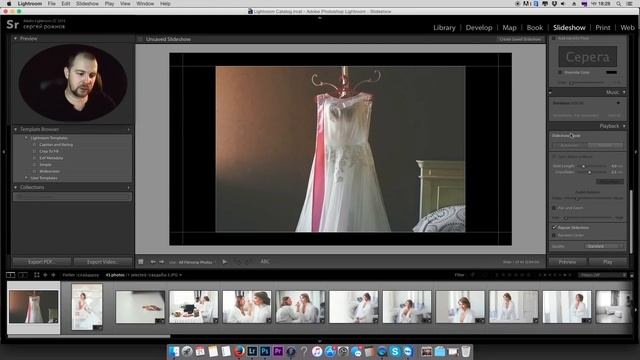640x360 pixels.
Task: Collapse the Template Browser panel
Action: coord(16,129)
